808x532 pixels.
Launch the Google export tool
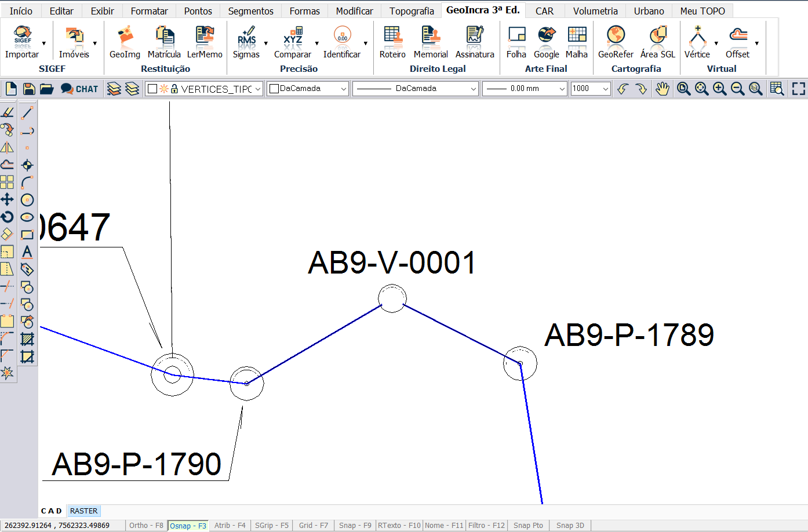[546, 43]
